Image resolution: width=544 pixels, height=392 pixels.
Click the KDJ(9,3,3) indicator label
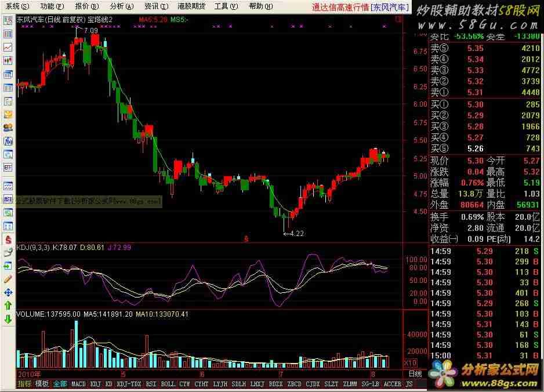click(x=33, y=248)
